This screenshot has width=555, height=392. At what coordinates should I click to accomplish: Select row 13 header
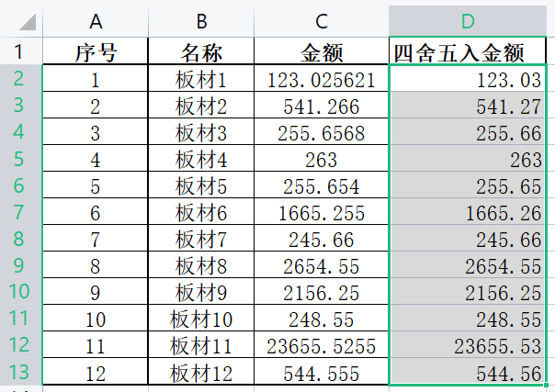[21, 372]
